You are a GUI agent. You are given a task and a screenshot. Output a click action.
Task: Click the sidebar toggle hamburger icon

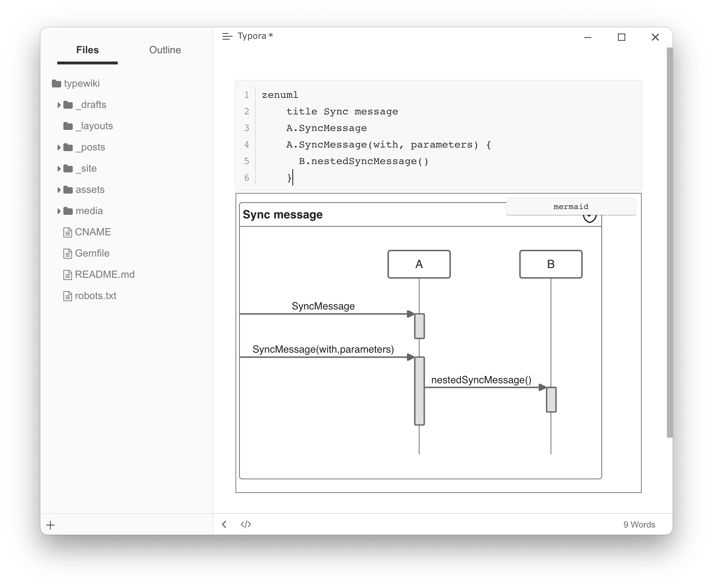coord(227,36)
